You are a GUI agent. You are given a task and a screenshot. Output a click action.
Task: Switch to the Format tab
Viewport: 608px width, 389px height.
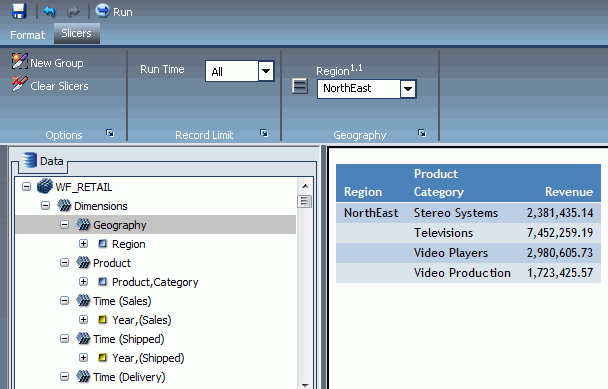[27, 35]
